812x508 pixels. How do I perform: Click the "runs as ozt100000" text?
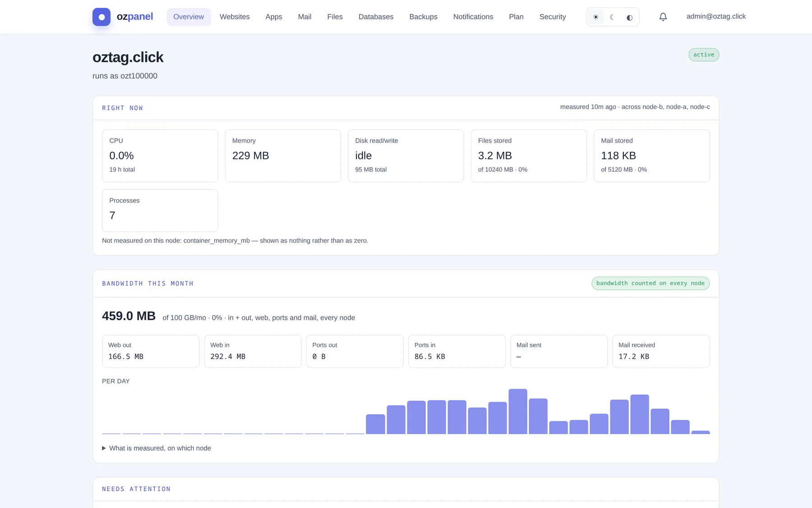tap(125, 76)
